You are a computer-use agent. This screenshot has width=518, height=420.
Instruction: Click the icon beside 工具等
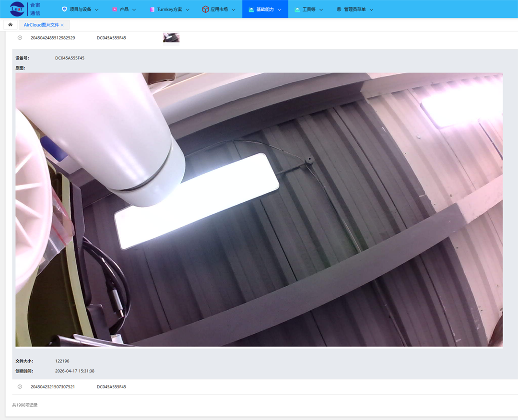point(297,9)
